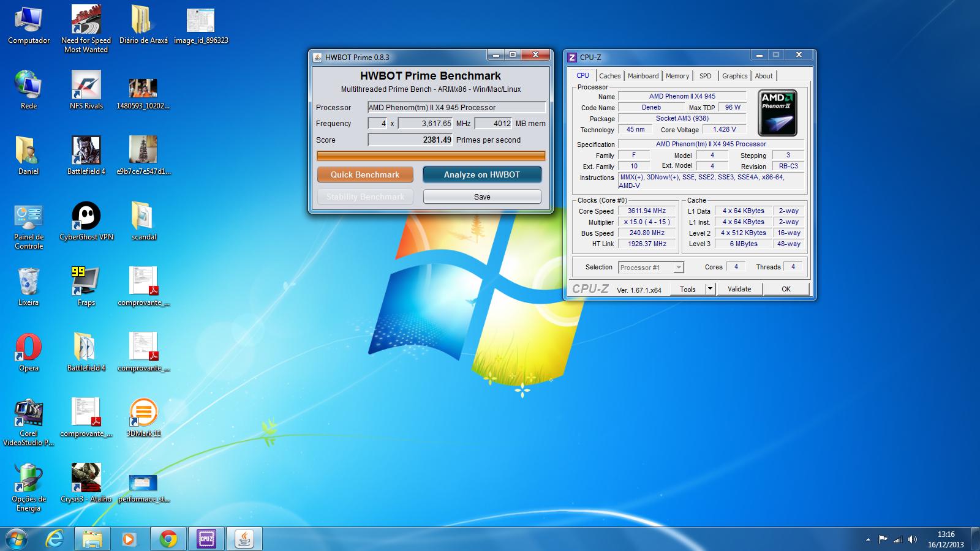Click the Core Voltage value 1.428 V
The height and width of the screenshot is (551, 980).
(x=724, y=129)
